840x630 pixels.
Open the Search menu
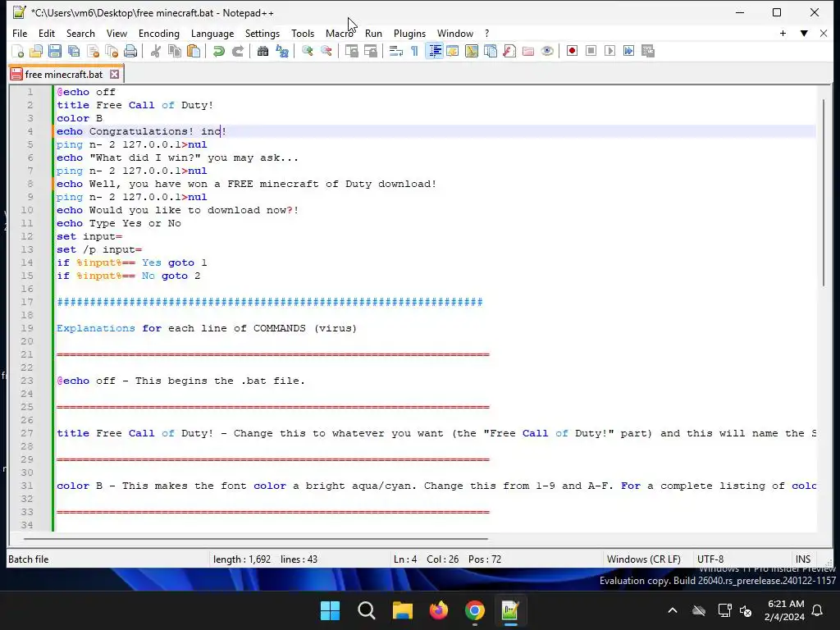pos(80,33)
